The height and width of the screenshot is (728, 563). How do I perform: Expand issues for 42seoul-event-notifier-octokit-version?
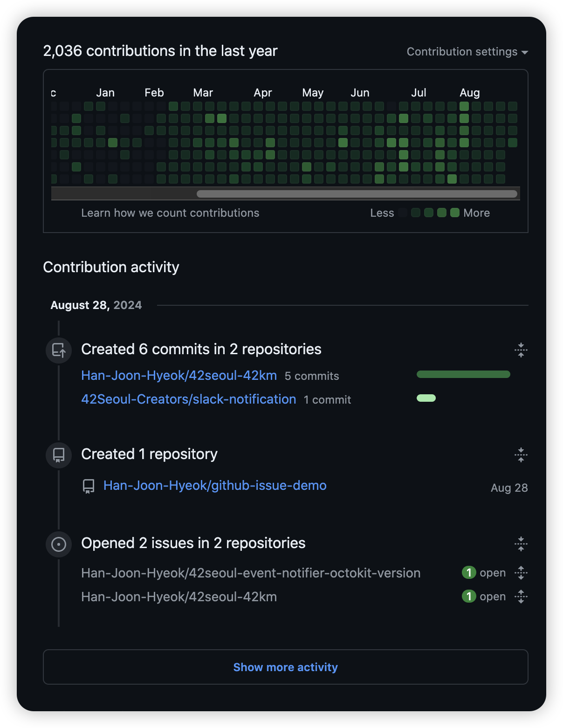tap(521, 573)
